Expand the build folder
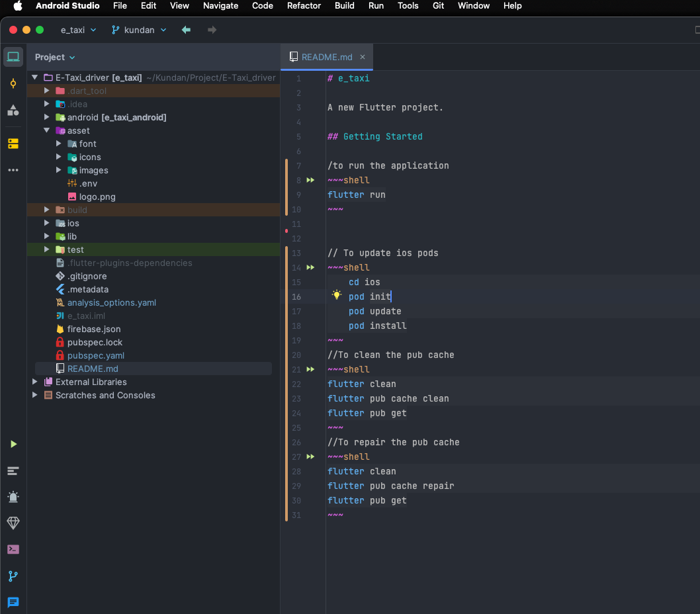The height and width of the screenshot is (614, 700). (46, 210)
